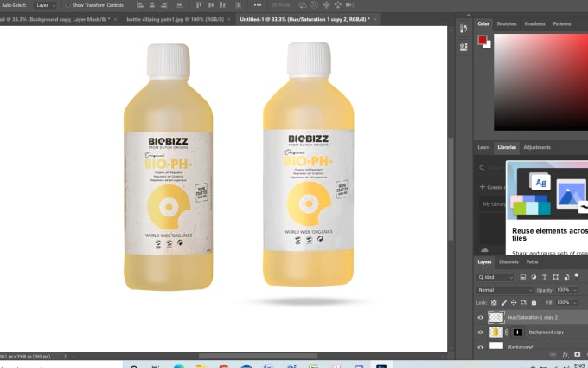
Task: Click the white background color swatch
Action: [487, 45]
